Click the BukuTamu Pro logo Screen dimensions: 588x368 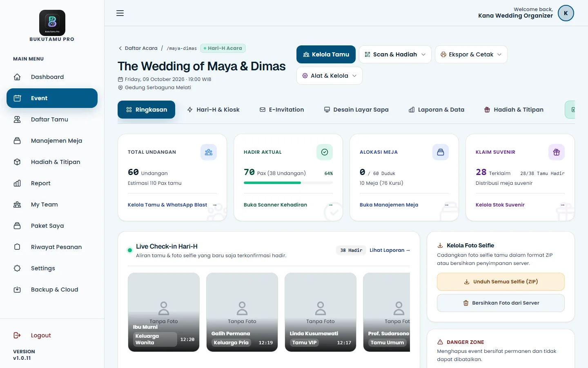click(52, 23)
